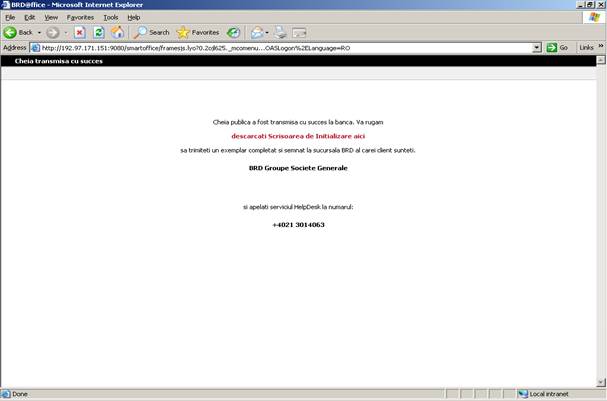
Task: Click the History toolbar icon
Action: [233, 32]
